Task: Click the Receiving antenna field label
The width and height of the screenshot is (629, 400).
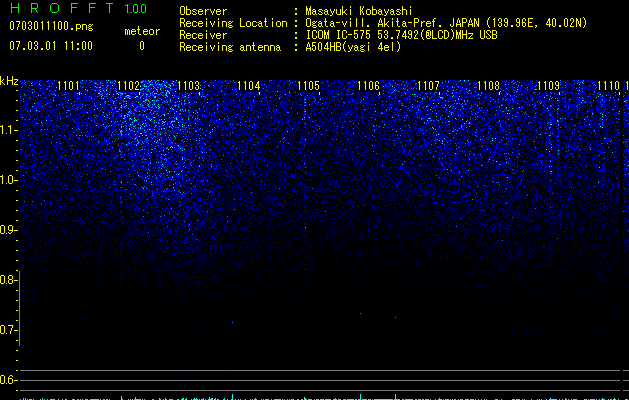Action: [230, 47]
